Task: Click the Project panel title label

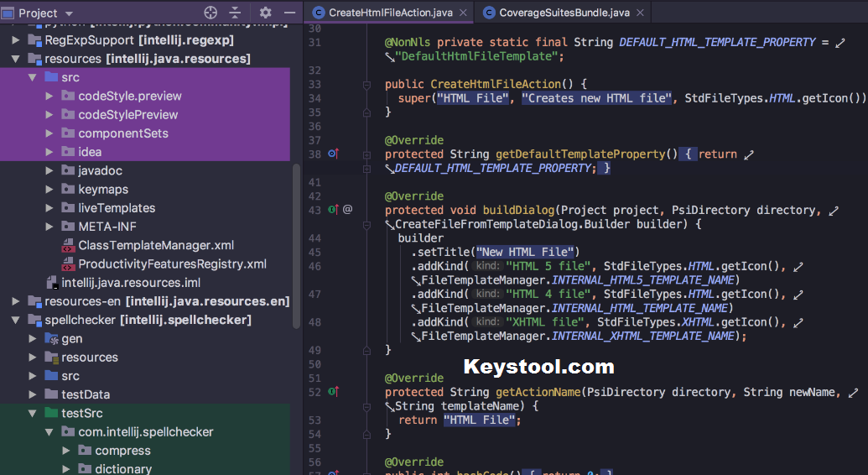Action: tap(39, 13)
